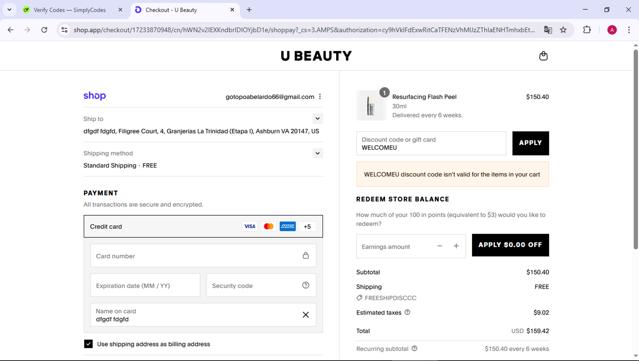Focus the Expiration date field
This screenshot has height=361, width=639.
145,286
